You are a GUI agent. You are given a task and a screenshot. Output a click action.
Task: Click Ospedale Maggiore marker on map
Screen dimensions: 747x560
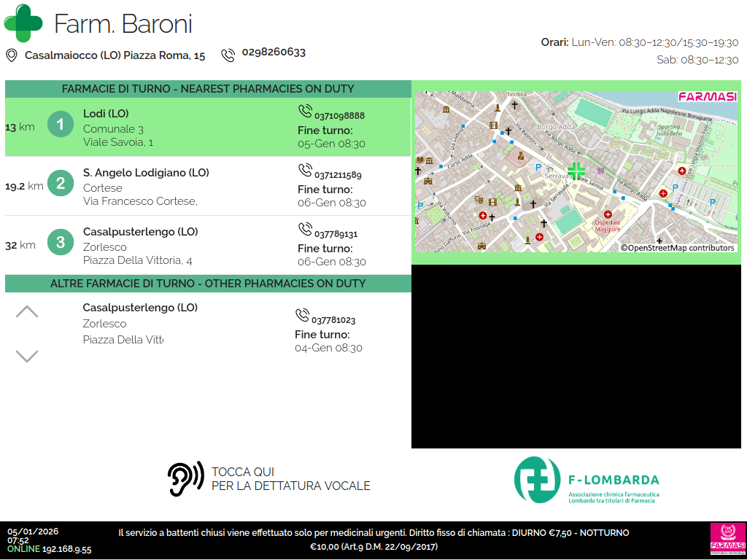tap(607, 214)
